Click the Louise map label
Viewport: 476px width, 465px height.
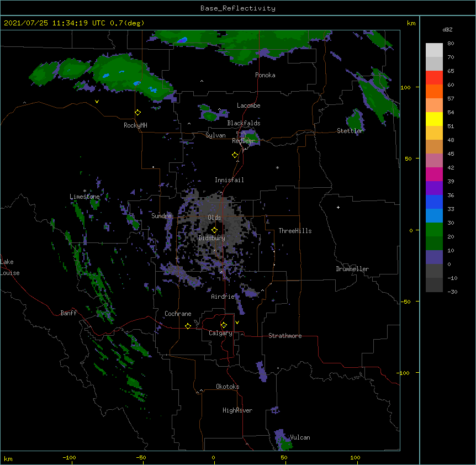(10, 273)
